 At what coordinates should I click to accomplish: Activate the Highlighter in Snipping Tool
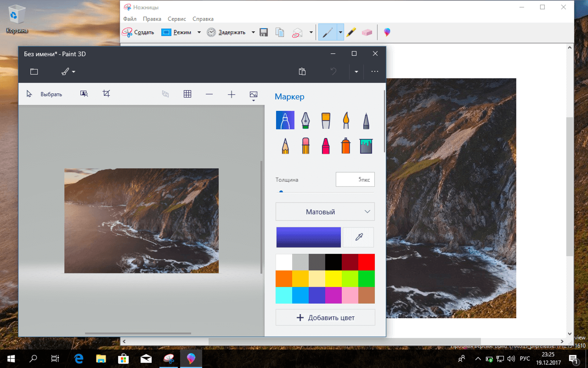[x=351, y=32]
